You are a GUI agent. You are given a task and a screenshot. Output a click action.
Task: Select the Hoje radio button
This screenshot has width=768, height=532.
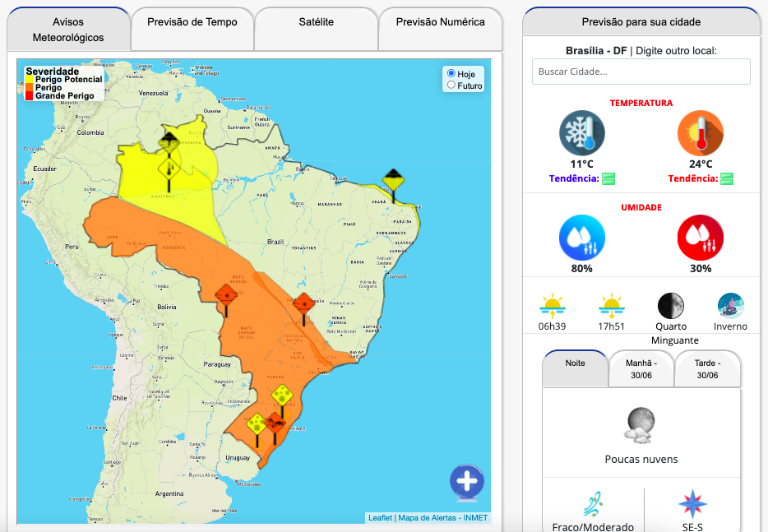pyautogui.click(x=451, y=74)
